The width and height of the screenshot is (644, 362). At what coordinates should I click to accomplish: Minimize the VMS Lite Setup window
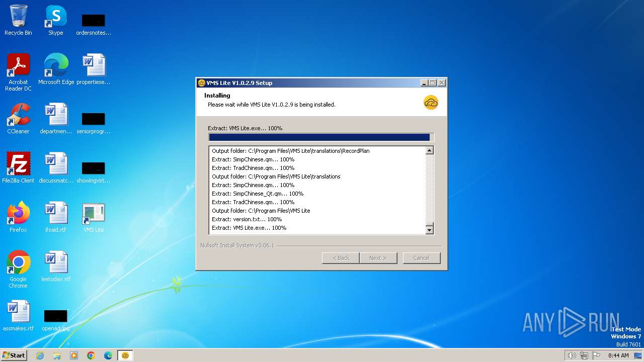tap(424, 83)
